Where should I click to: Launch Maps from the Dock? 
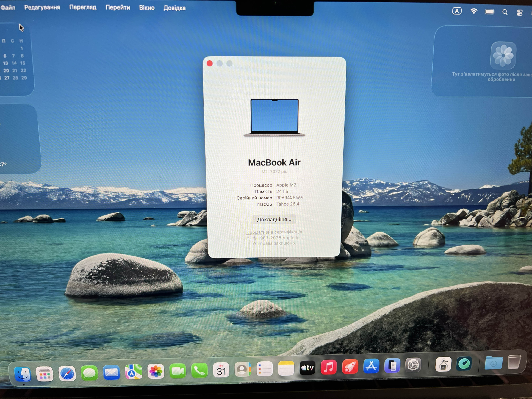point(134,372)
